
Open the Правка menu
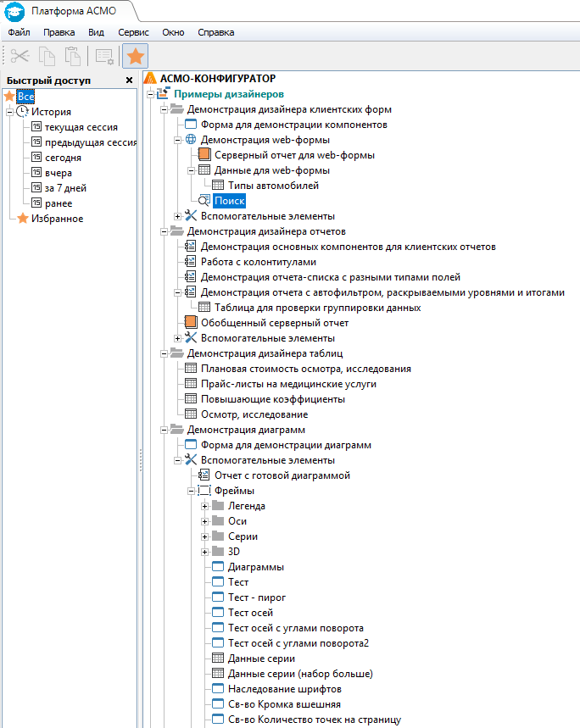pyautogui.click(x=59, y=32)
